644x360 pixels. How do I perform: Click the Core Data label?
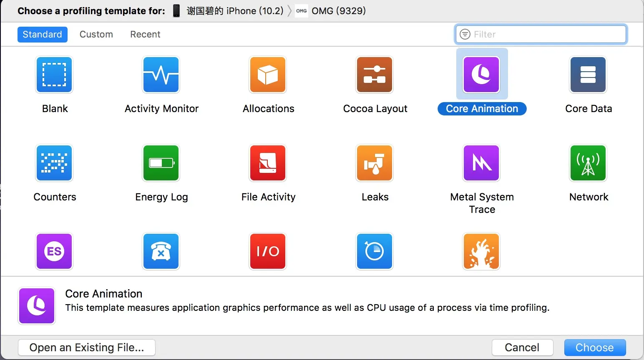(589, 109)
